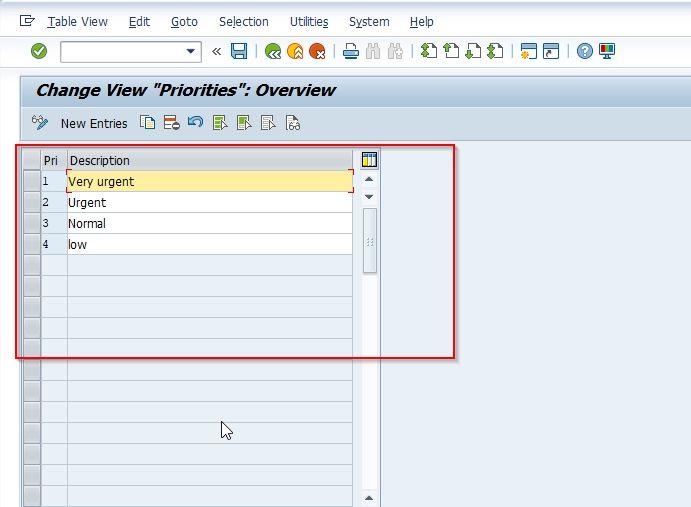Click the Deselect All icon
This screenshot has height=507, width=691.
268,123
